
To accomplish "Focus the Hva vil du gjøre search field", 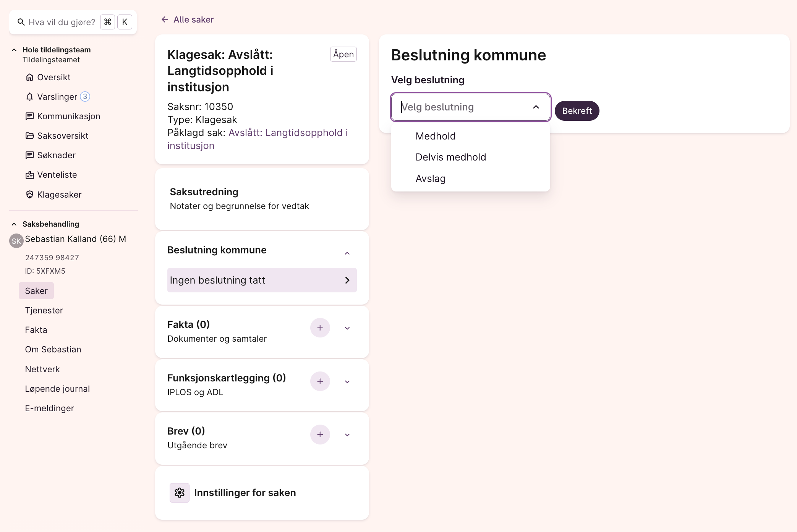I will pyautogui.click(x=62, y=22).
